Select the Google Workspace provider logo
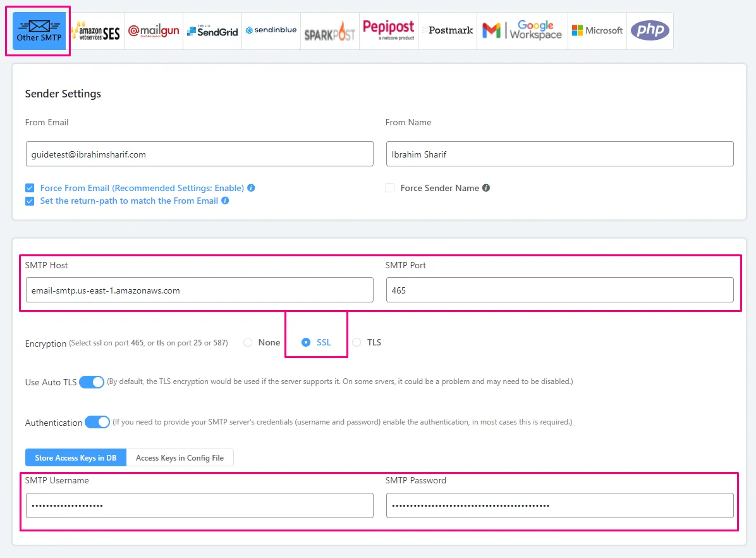The image size is (756, 558). coord(522,31)
